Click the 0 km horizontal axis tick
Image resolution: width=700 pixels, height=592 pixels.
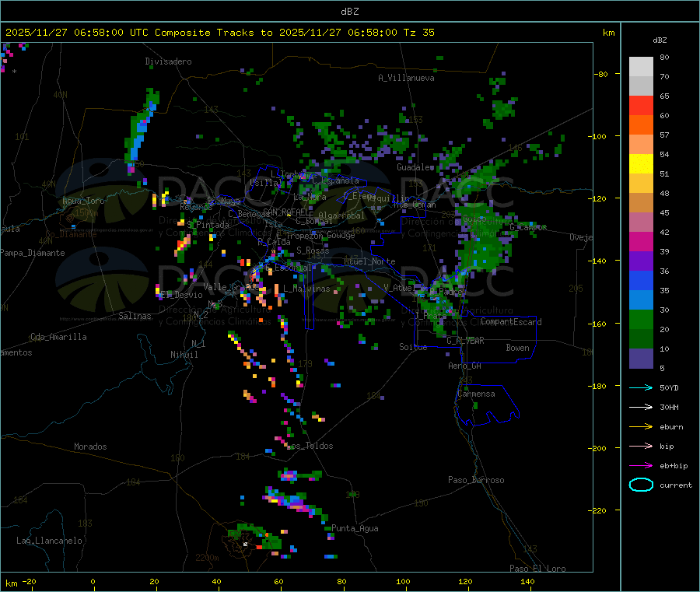pyautogui.click(x=93, y=581)
